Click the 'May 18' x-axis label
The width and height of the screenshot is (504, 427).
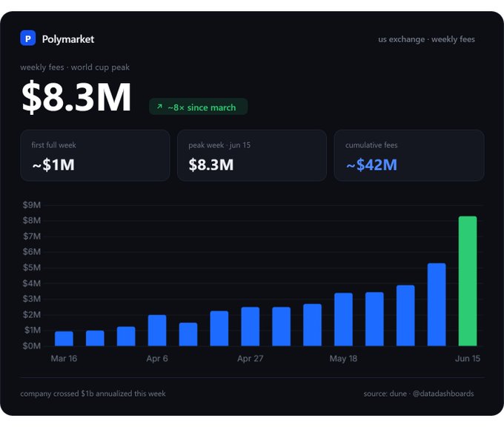coord(344,359)
